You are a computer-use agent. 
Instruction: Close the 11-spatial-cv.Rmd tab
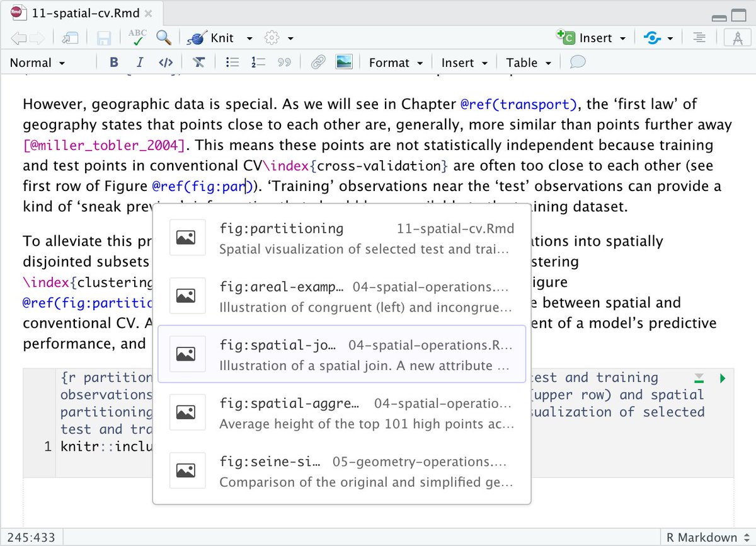click(x=148, y=13)
